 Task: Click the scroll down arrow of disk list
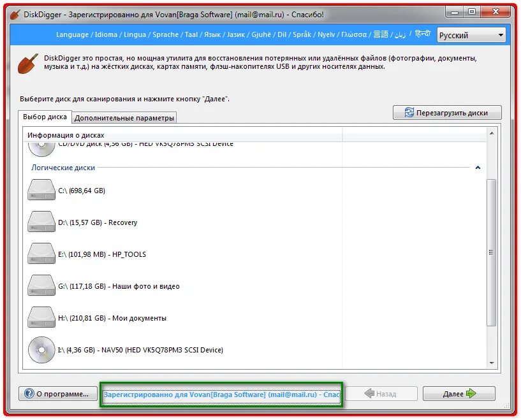(x=492, y=363)
